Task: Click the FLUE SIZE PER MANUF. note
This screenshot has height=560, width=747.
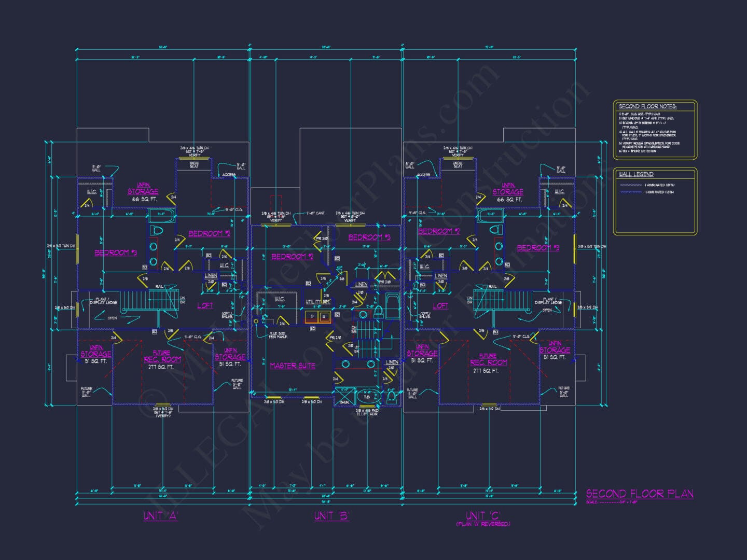Action: tap(279, 335)
